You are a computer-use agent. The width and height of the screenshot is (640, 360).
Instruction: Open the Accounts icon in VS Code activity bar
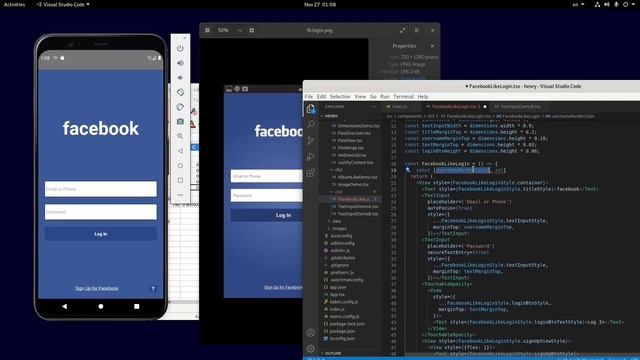coord(311,333)
